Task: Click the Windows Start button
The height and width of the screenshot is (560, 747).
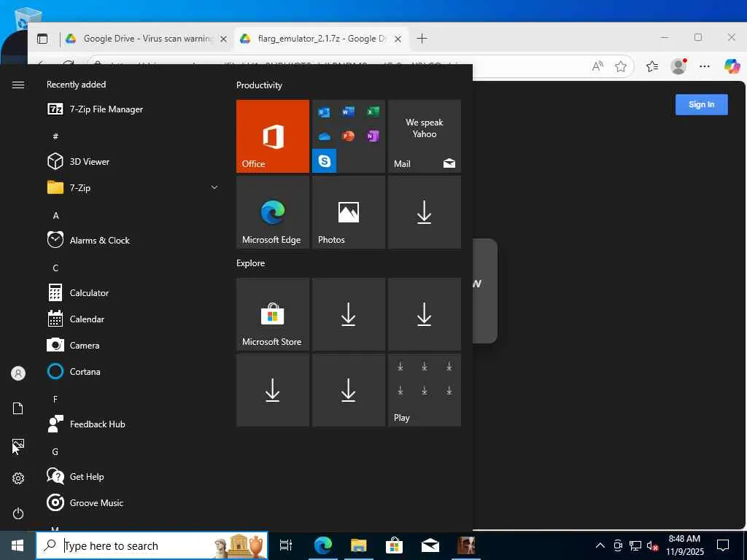Action: tap(18, 545)
